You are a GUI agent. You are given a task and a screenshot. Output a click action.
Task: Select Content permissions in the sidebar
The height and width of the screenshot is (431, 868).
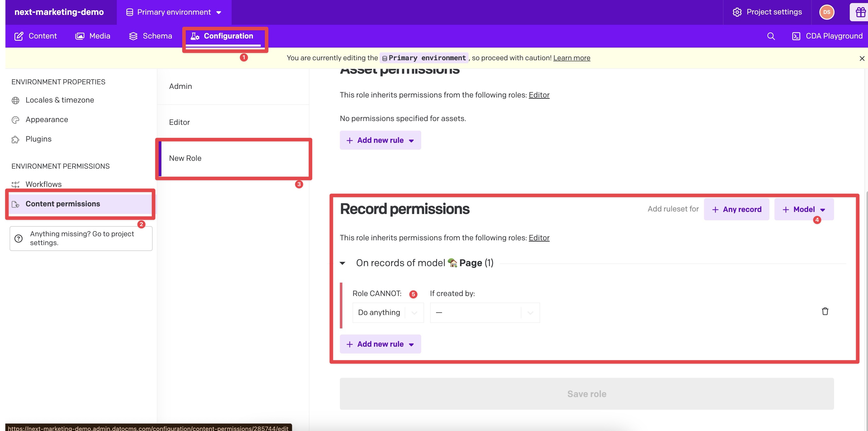tap(63, 204)
